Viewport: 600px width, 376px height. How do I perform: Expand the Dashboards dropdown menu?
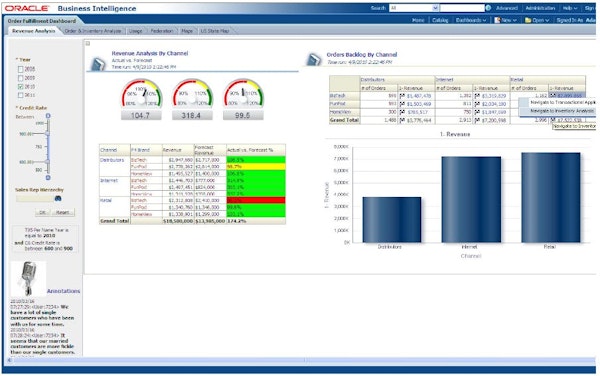(x=471, y=20)
